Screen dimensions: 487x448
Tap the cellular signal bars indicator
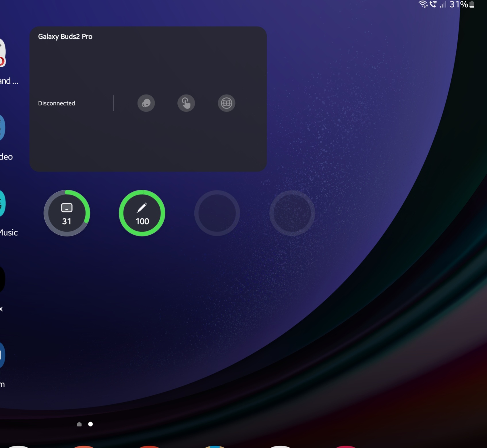tap(443, 5)
